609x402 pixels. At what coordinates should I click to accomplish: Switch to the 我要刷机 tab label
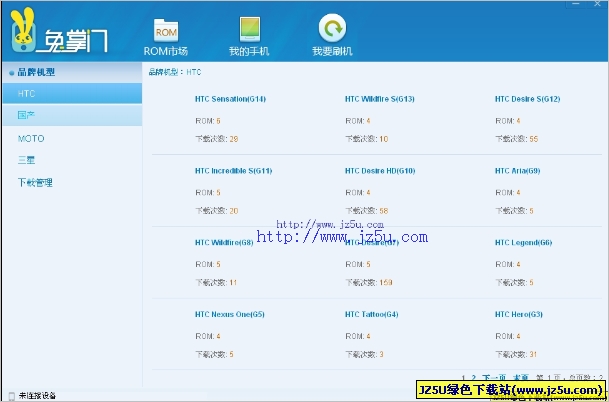pos(332,51)
